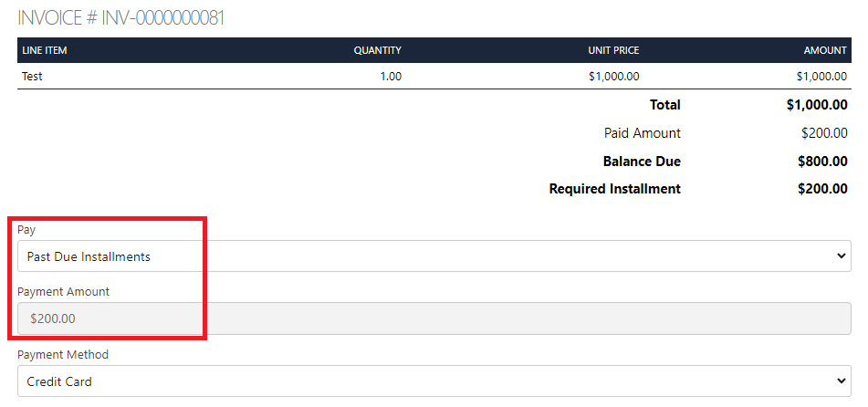Click the Payment Amount field
This screenshot has width=868, height=407.
click(x=434, y=318)
